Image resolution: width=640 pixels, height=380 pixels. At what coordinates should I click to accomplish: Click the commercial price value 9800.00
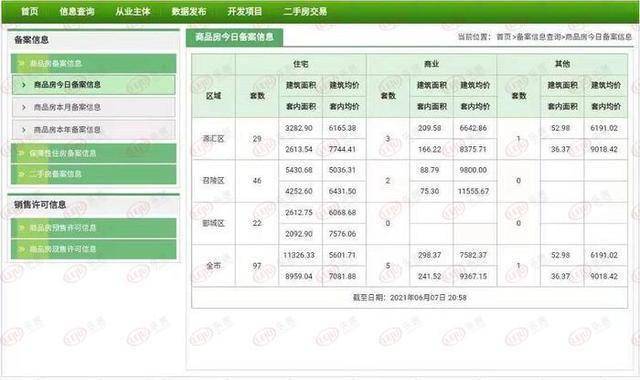[x=473, y=170]
